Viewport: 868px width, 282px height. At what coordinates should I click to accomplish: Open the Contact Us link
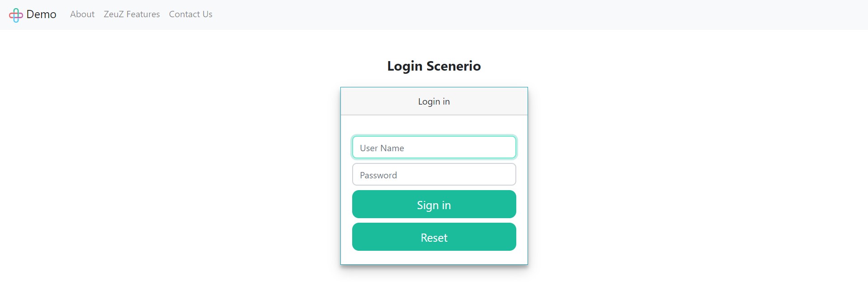pyautogui.click(x=191, y=14)
